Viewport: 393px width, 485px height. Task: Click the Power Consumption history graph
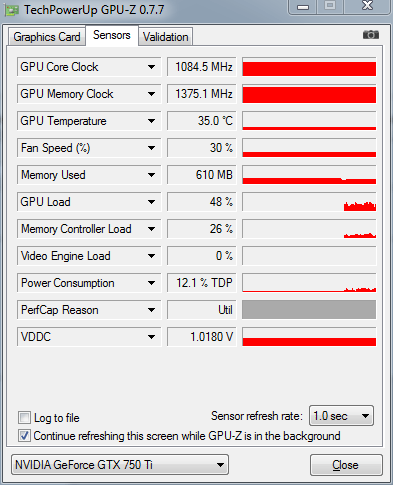tap(309, 283)
